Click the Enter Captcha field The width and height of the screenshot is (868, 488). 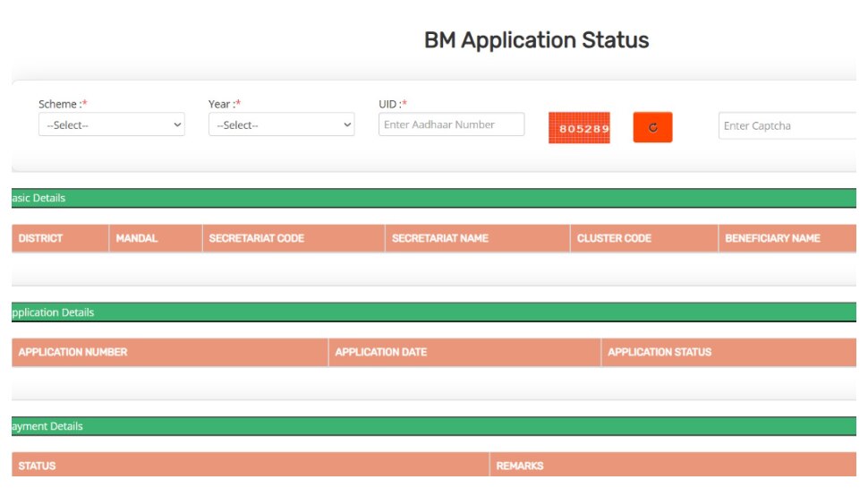pyautogui.click(x=787, y=125)
